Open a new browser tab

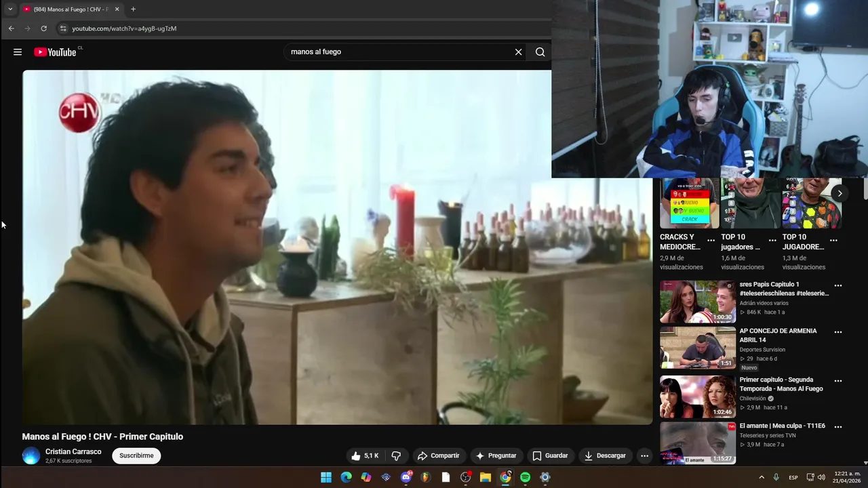[x=133, y=9]
